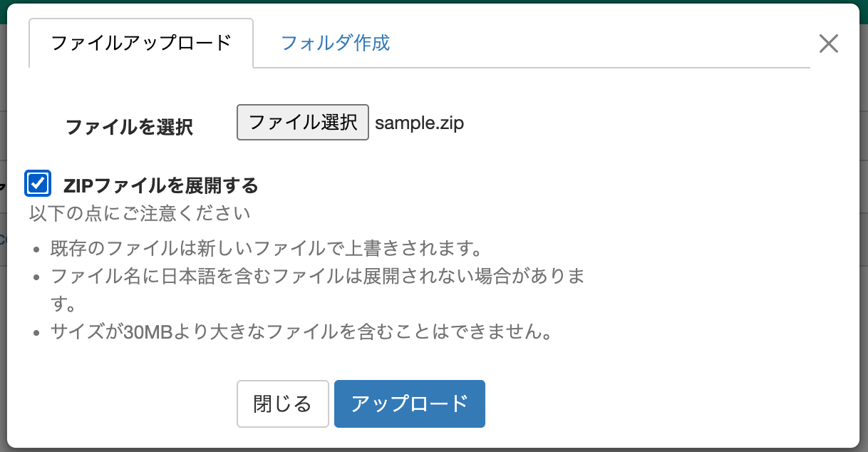Click the dimmed backdrop below the dialog
Screen dimensions: 868x452
(428, 450)
